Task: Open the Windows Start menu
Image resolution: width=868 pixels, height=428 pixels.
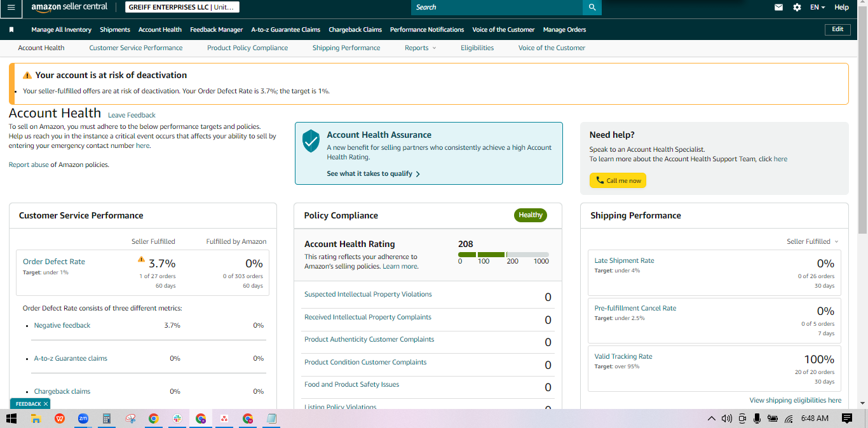Action: [x=11, y=418]
